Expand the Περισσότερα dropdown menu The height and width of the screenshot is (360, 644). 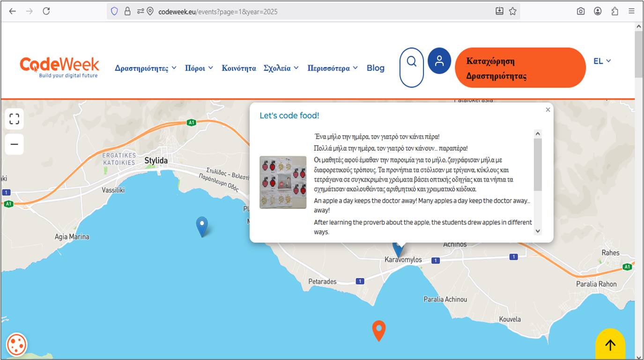[x=333, y=68]
